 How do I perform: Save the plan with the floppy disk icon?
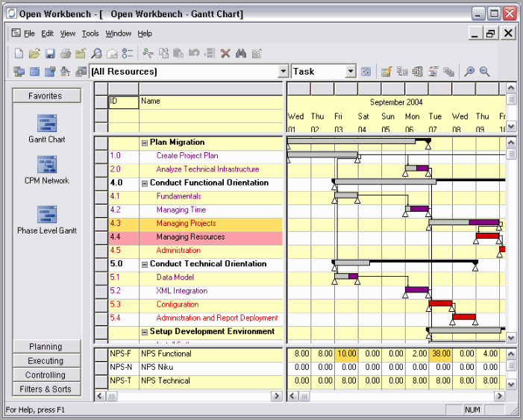click(50, 54)
